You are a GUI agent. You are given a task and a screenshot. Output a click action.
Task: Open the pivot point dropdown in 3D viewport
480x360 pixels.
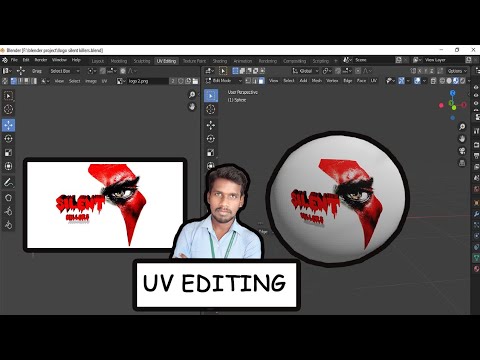(327, 71)
